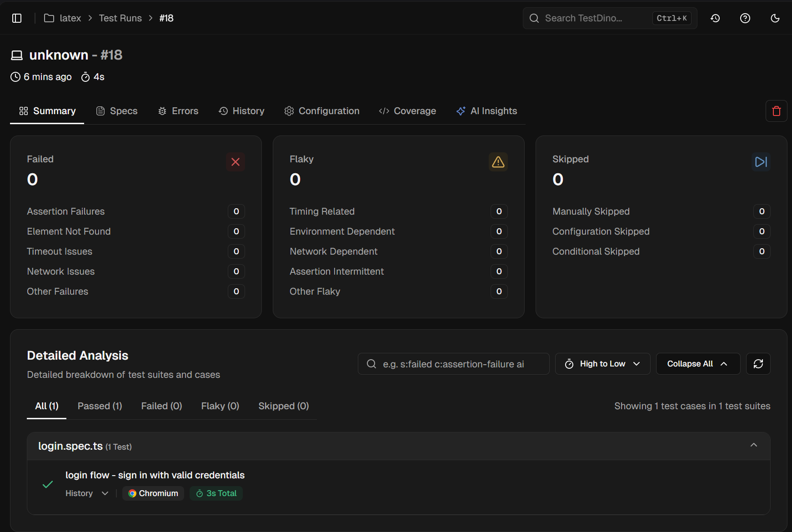Click the Skipped skip-forward icon
This screenshot has width=792, height=532.
point(761,162)
